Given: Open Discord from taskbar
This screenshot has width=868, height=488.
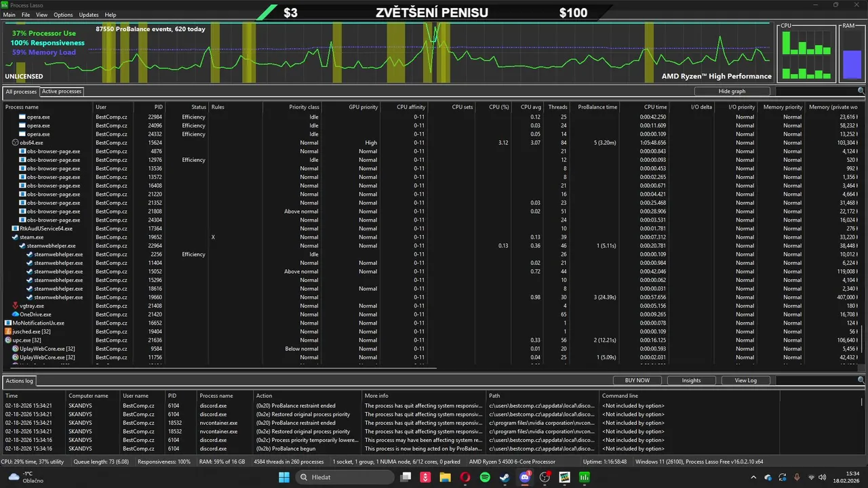Looking at the screenshot, I should [x=525, y=477].
